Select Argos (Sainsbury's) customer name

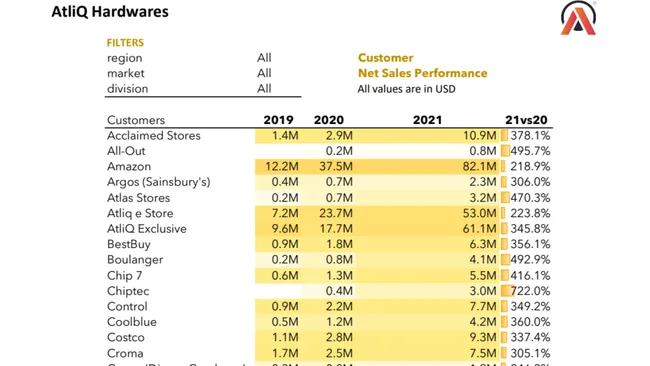point(158,182)
